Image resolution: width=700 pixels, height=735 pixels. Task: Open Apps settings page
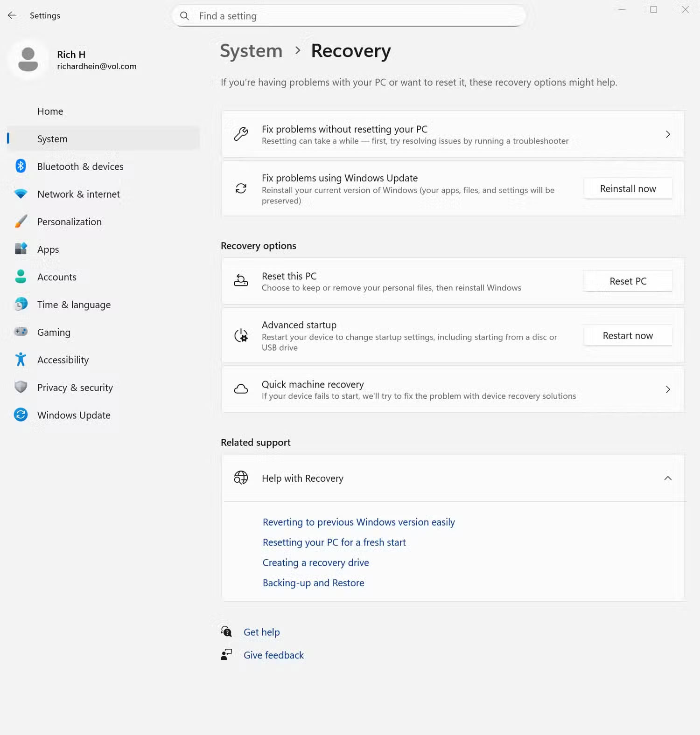[104, 250]
